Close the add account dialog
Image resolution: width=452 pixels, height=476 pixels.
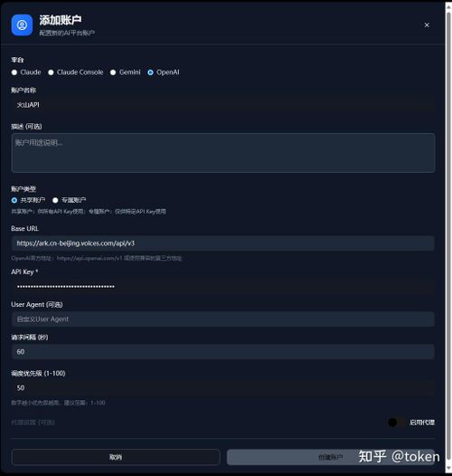tap(427, 25)
